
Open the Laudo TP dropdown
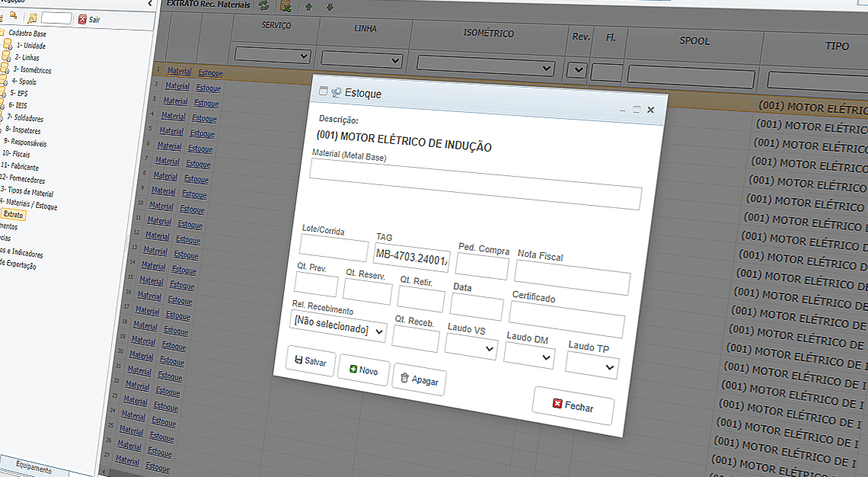[592, 367]
